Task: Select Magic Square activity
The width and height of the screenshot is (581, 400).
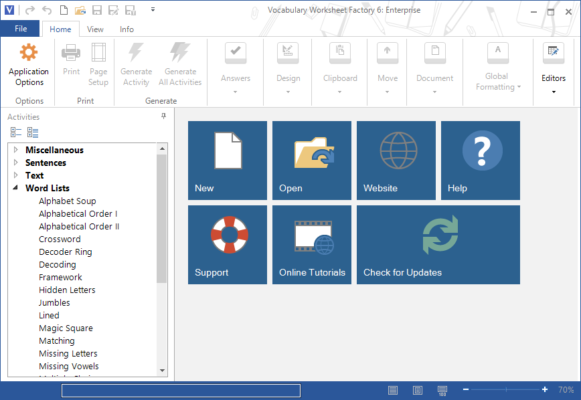Action: pos(66,328)
